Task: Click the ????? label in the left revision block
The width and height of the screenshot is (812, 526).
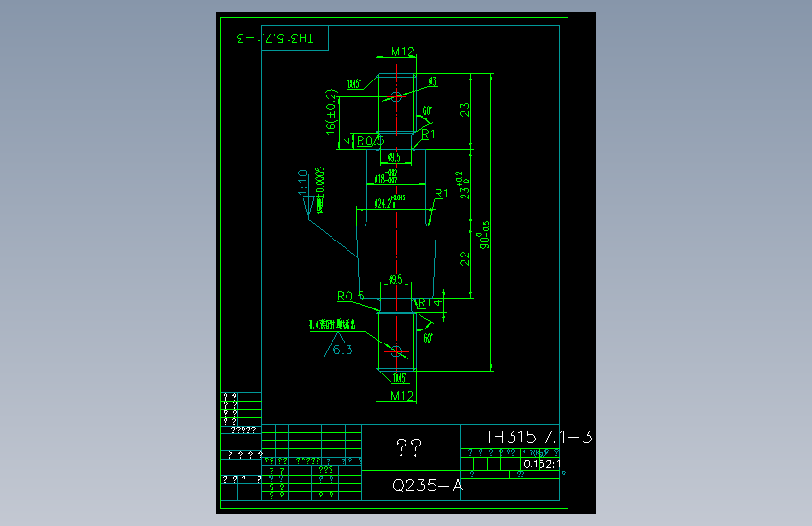Action: pos(243,431)
